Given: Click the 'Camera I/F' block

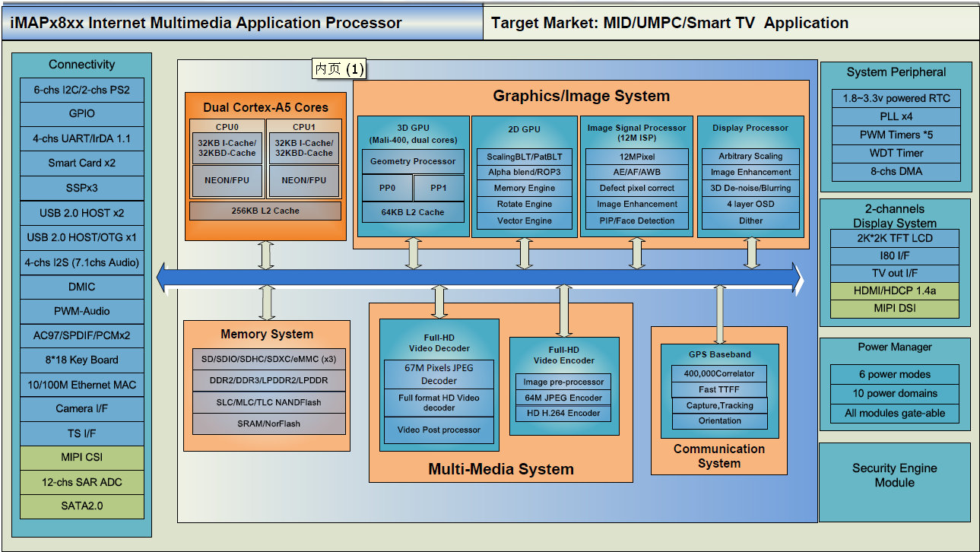Looking at the screenshot, I should (x=81, y=409).
